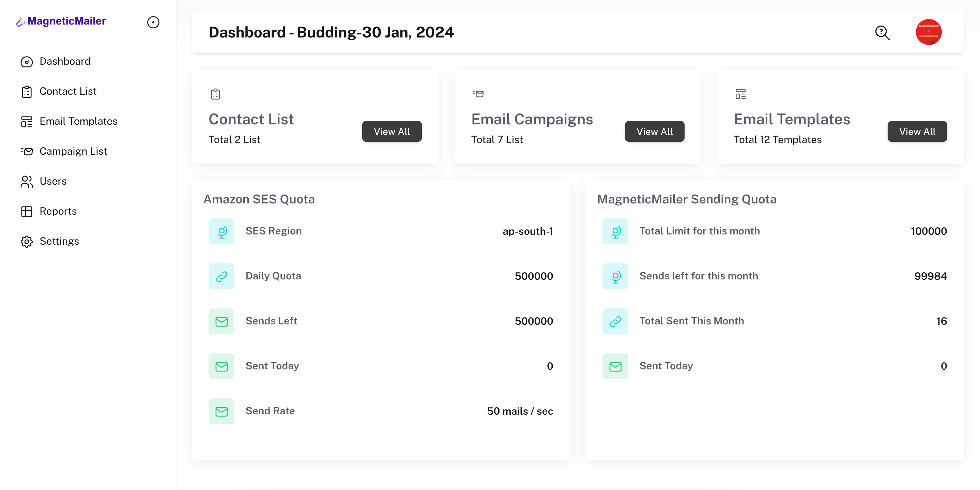Image resolution: width=980 pixels, height=490 pixels.
Task: Go to Dashboard in sidebar
Action: point(65,61)
